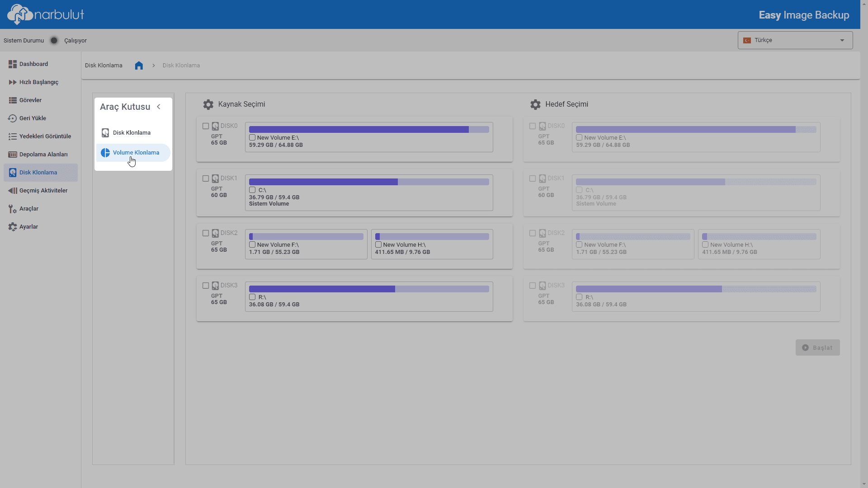Click target DISK1 drive icon
This screenshot has height=488, width=868.
click(x=542, y=178)
